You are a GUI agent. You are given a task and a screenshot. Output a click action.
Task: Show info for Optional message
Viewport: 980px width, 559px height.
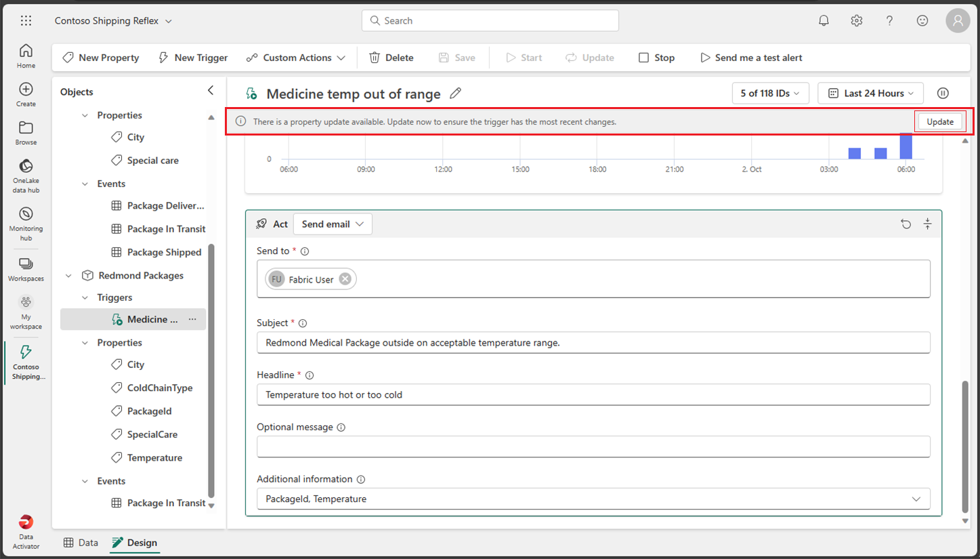pyautogui.click(x=341, y=428)
